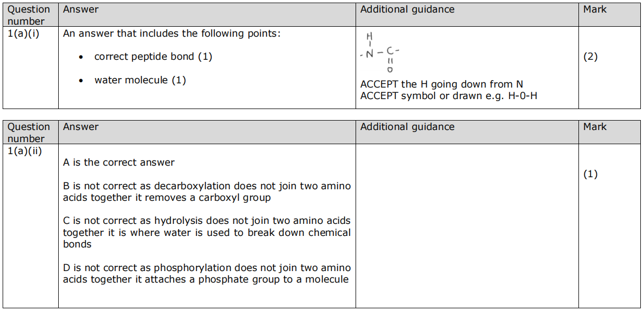This screenshot has width=644, height=313.
Task: Click 'Additional guidance' header in the 1(a)(i) table
Action: point(407,9)
